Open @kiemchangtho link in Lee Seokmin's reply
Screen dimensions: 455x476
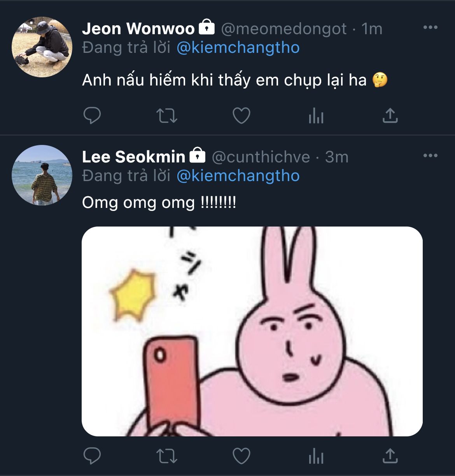click(238, 176)
